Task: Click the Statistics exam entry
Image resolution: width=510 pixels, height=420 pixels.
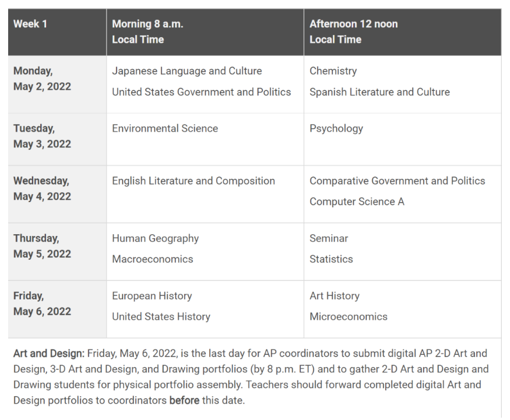Action: [331, 259]
